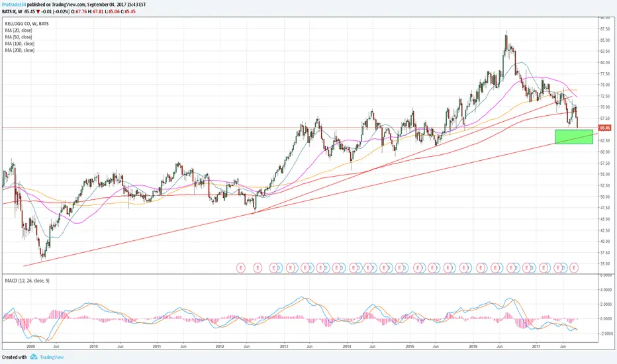The width and height of the screenshot is (617, 364).
Task: Click the 87.50 price axis label
Action: click(x=605, y=29)
